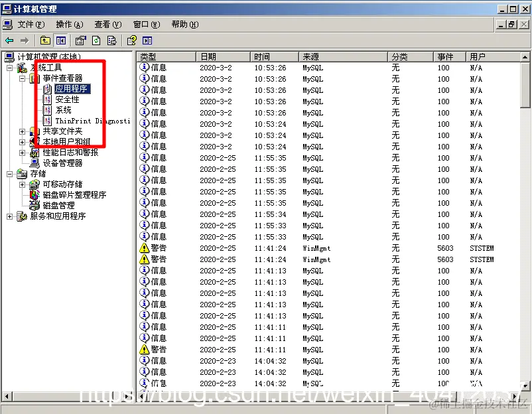Image resolution: width=532 pixels, height=414 pixels.
Task: Select the 应用程序 log in the tree
Action: tap(72, 89)
